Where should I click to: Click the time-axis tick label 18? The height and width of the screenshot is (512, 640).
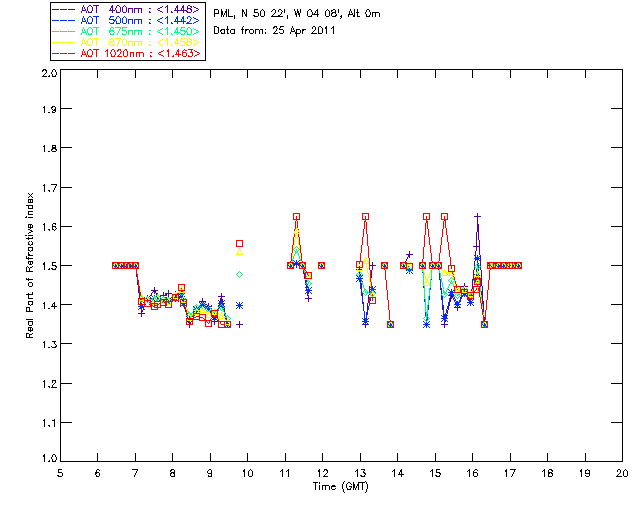pos(547,473)
